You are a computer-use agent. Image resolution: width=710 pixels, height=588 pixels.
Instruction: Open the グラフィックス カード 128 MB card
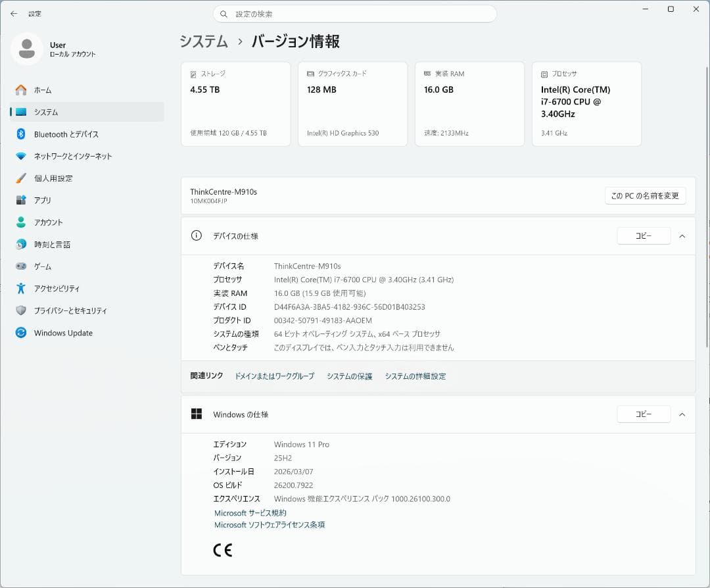point(352,104)
